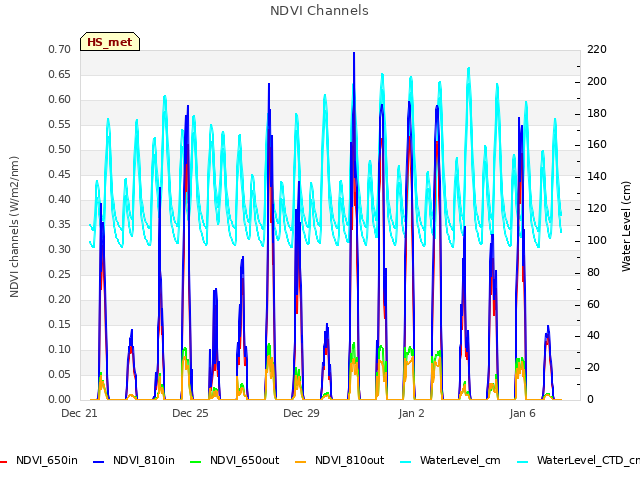Click the tallest blue NDVI_810in peak near Dec 31
Screen dimensions: 640x480
click(x=354, y=53)
